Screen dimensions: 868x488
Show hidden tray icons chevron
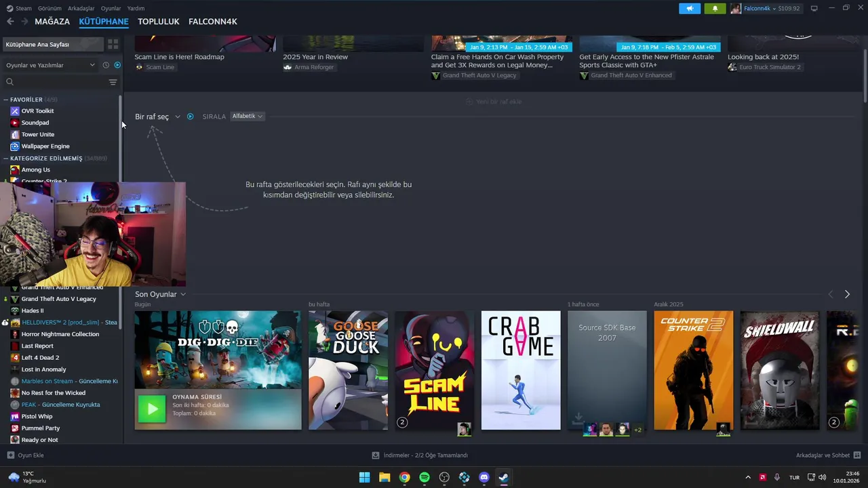[x=748, y=477]
